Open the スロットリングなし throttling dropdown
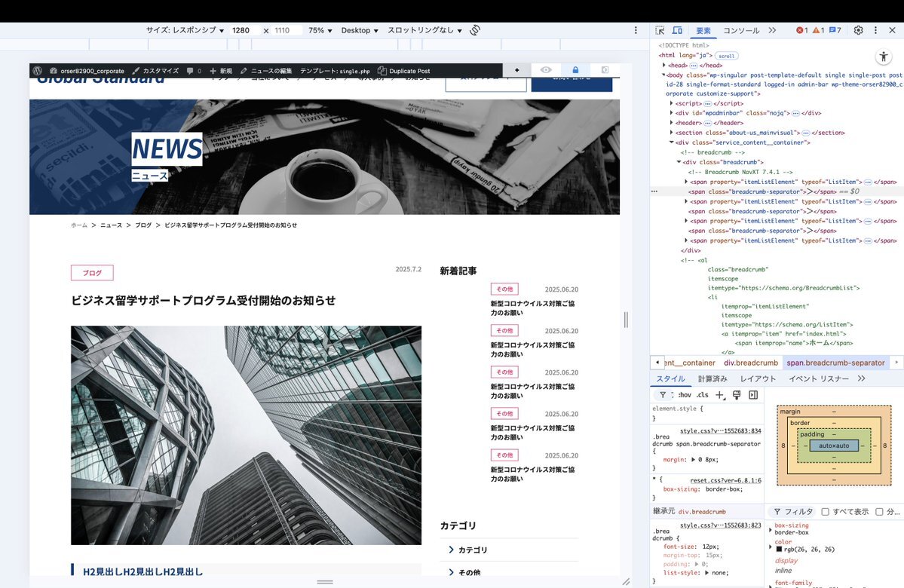Image resolution: width=904 pixels, height=588 pixels. [425, 30]
